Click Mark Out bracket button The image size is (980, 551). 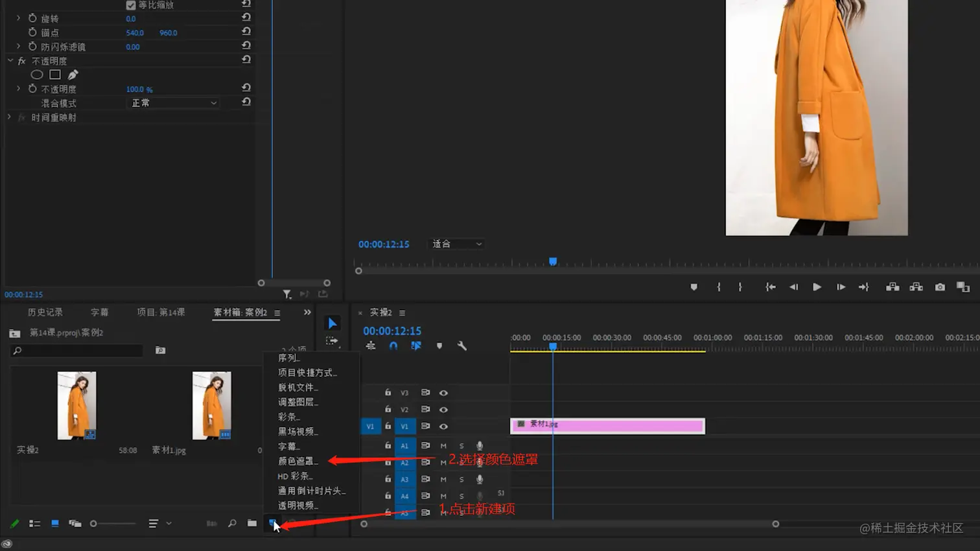click(740, 287)
